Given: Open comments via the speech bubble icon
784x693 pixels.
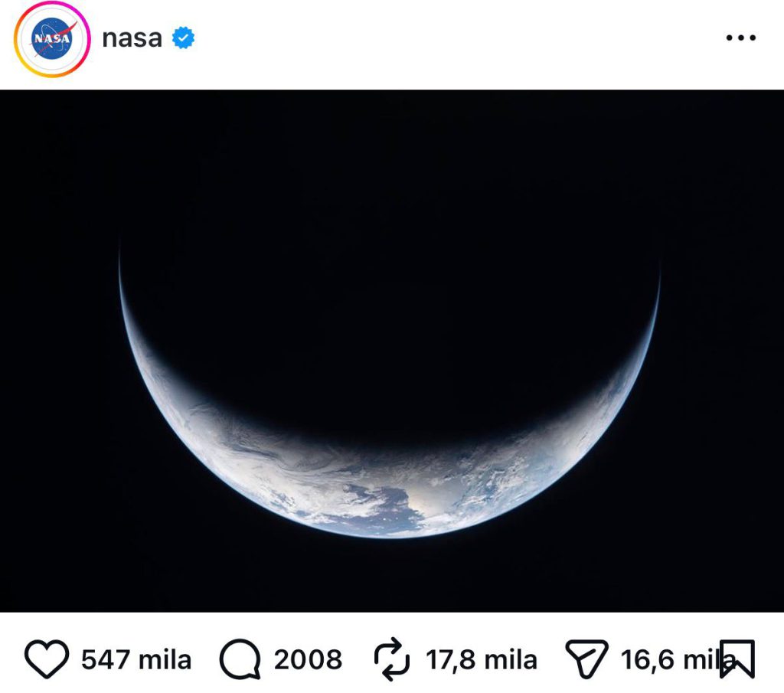Looking at the screenshot, I should click(240, 659).
